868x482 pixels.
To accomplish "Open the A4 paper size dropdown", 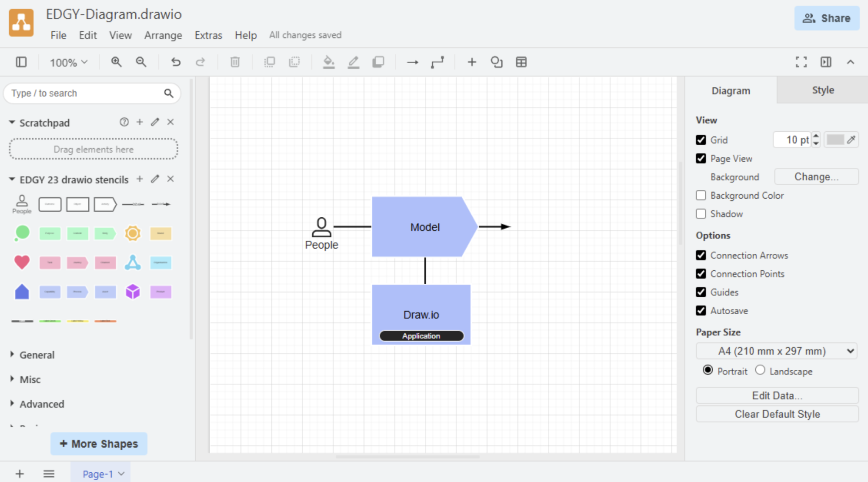I will [776, 351].
